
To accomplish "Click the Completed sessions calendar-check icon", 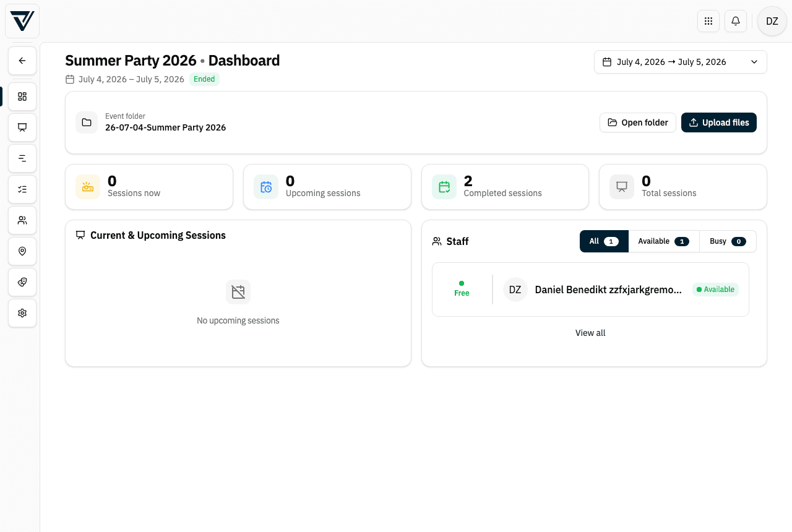I will [444, 187].
